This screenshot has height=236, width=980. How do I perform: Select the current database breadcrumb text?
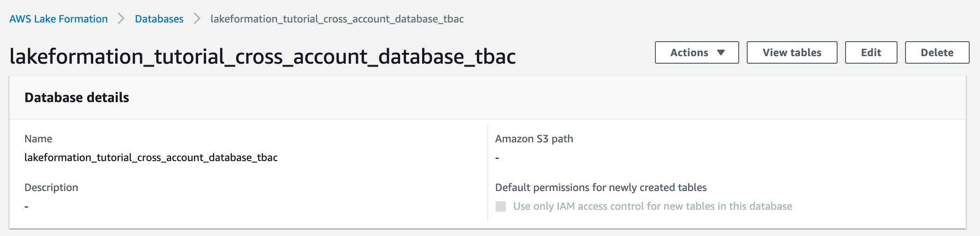[x=337, y=19]
